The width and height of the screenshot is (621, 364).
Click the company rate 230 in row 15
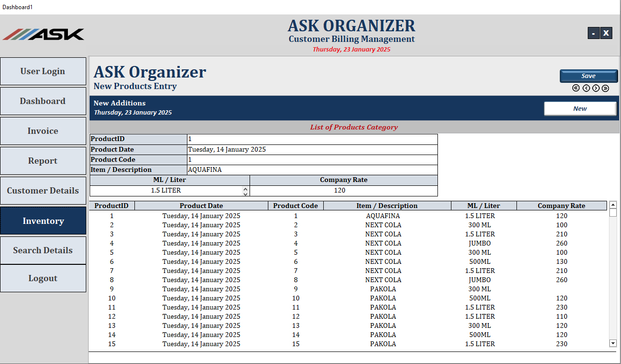coord(562,344)
